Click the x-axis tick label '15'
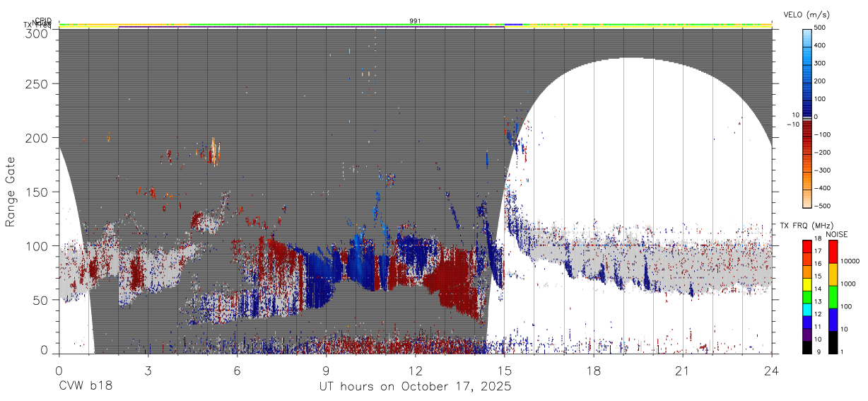This screenshot has height=401, width=868. [504, 370]
